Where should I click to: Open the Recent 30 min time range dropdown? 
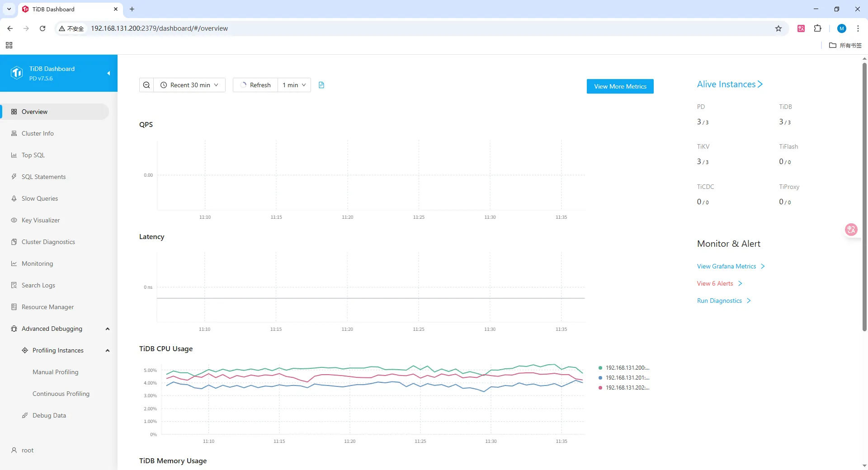point(190,85)
